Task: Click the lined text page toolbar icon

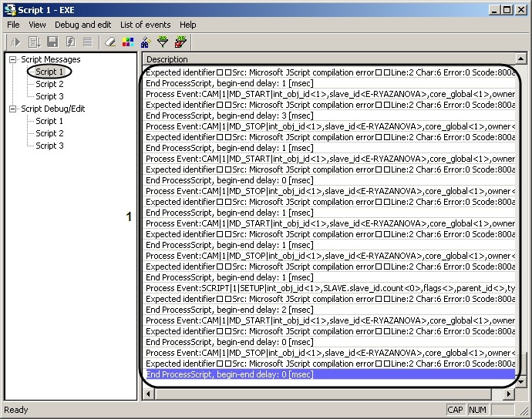Action: point(88,42)
